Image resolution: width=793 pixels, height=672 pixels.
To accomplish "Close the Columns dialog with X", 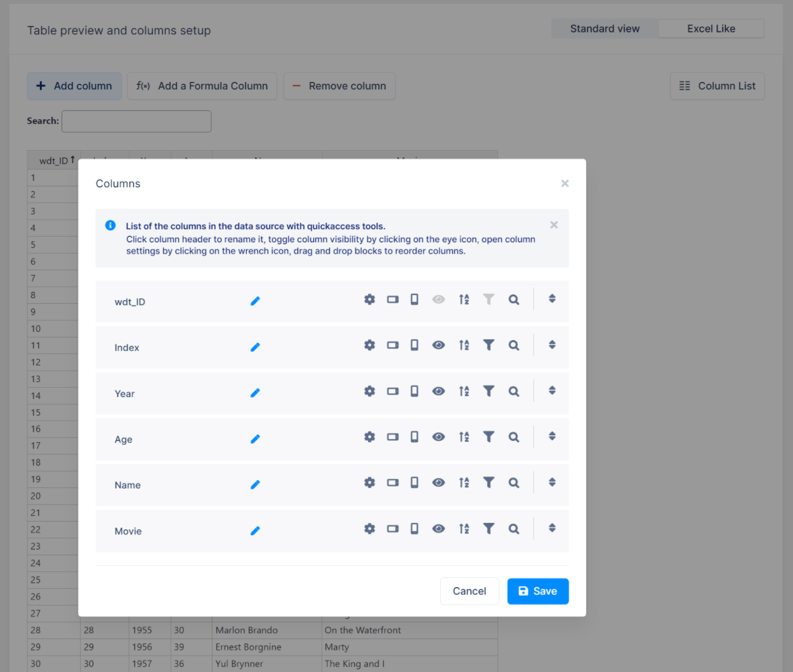I will (565, 183).
